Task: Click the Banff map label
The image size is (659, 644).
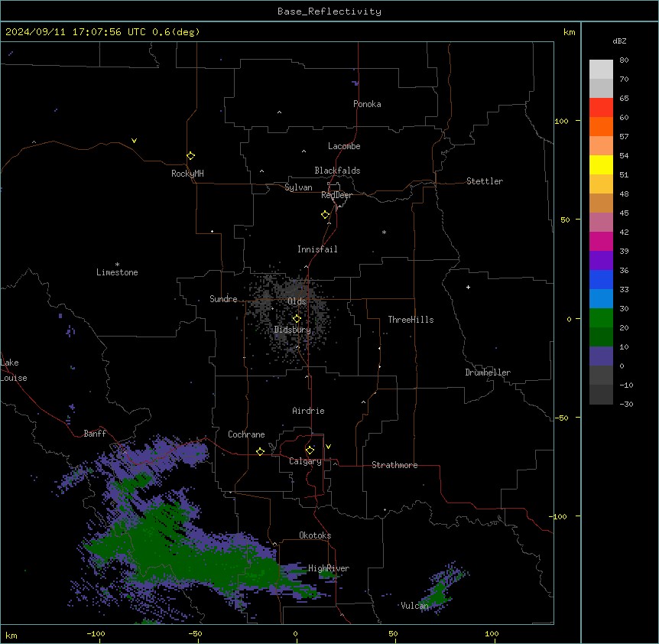Action: point(95,434)
